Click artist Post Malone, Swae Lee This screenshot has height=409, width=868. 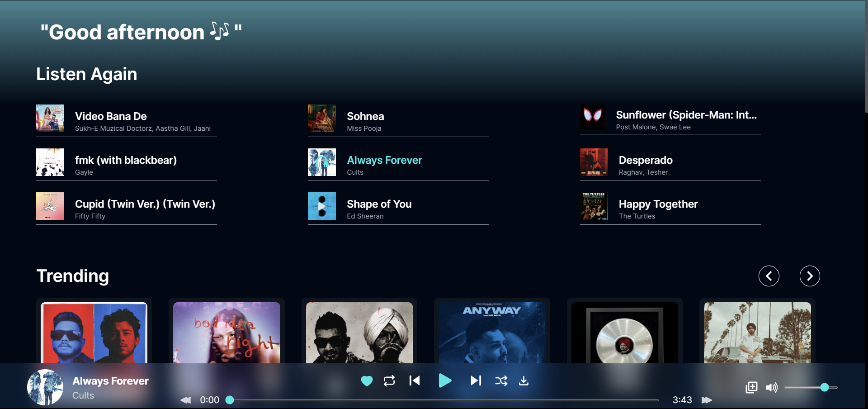[653, 127]
